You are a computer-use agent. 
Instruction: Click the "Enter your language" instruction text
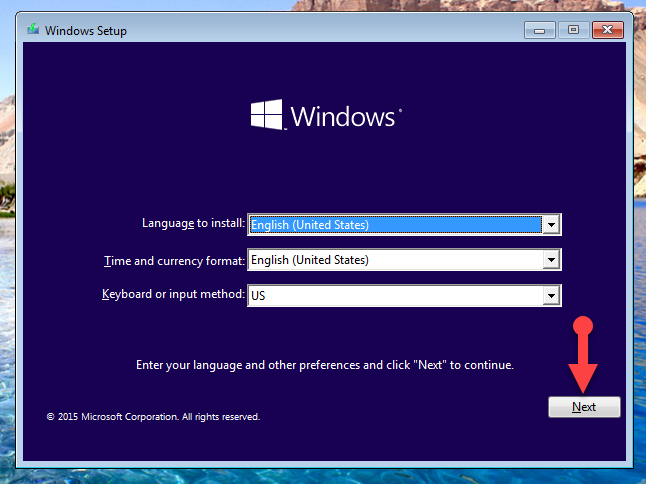click(x=324, y=365)
